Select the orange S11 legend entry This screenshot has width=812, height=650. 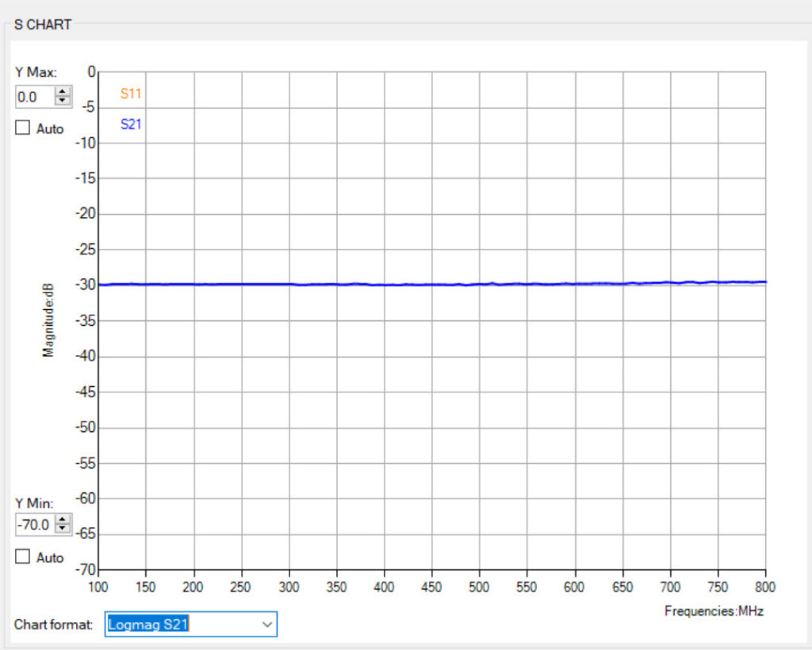point(131,94)
